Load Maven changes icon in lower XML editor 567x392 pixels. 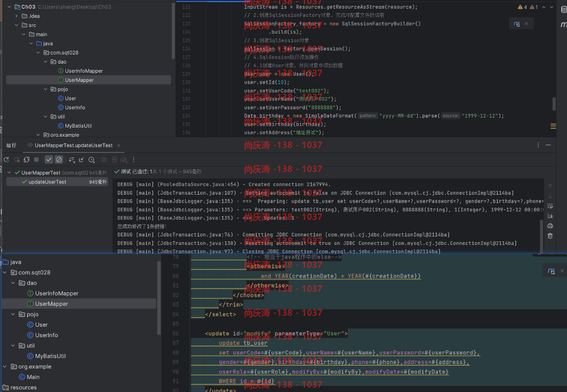pos(551,271)
